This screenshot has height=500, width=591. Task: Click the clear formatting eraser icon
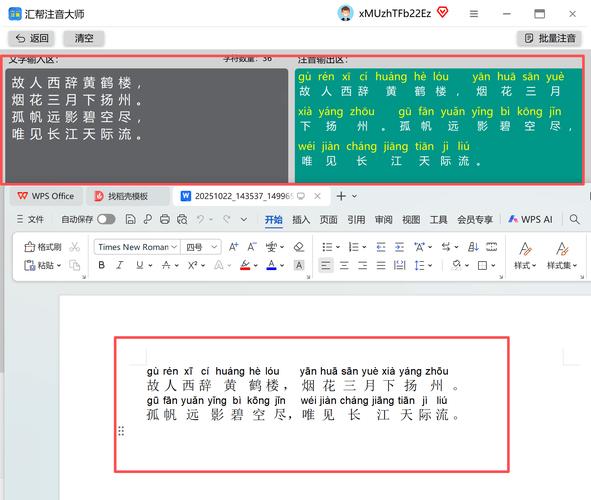pos(299,247)
